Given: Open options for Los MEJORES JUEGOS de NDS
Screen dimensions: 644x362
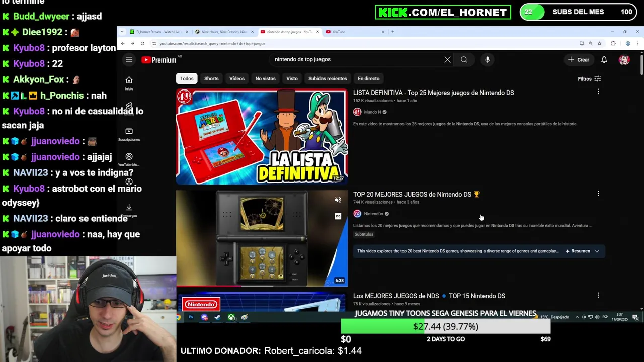Looking at the screenshot, I should (598, 295).
